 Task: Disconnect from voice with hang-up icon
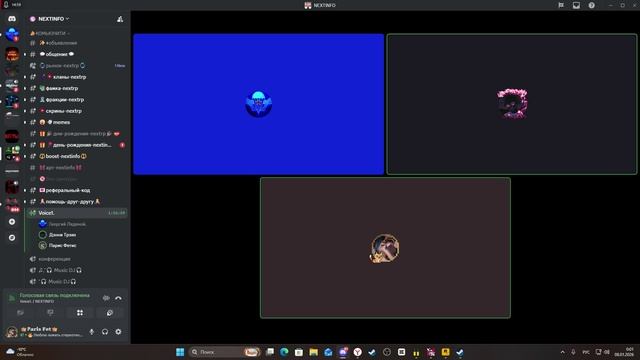118,298
